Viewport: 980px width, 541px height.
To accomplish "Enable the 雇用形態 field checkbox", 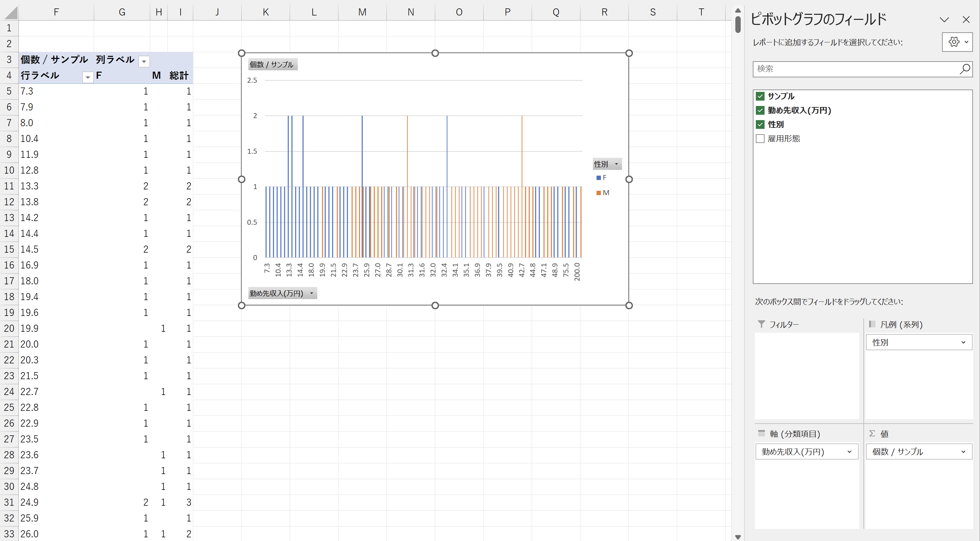I will [760, 139].
